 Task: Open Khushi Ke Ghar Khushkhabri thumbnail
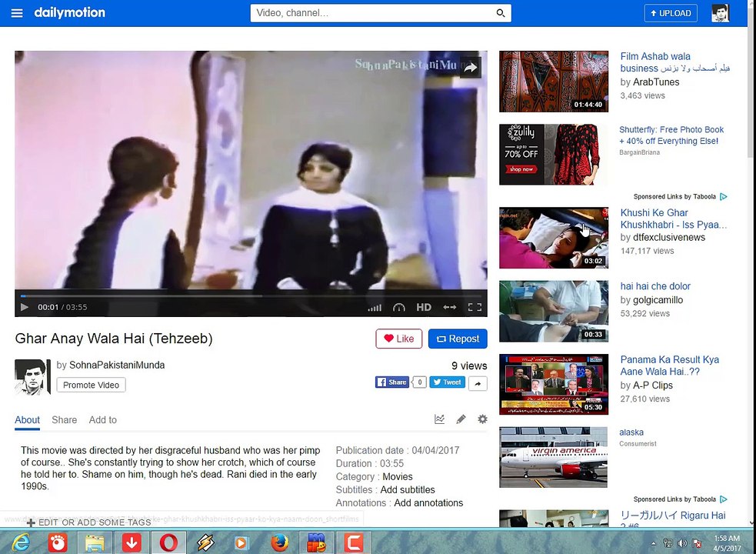click(554, 238)
